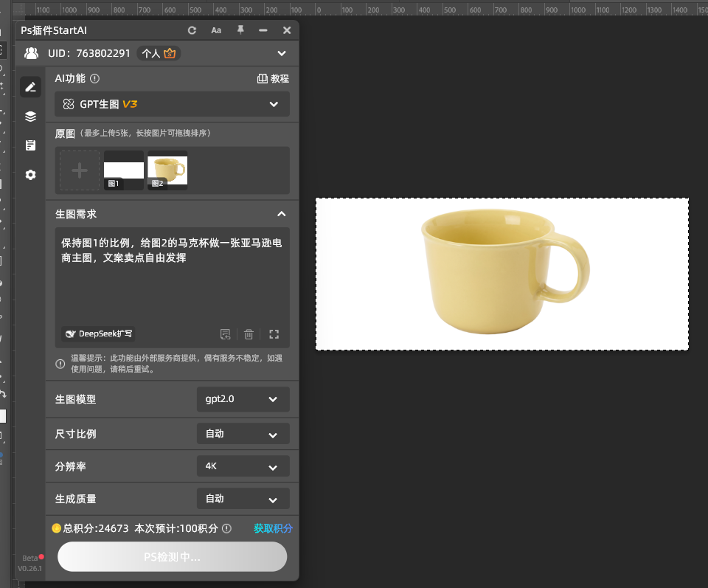Click the crown membership icon
708x588 pixels.
(170, 53)
